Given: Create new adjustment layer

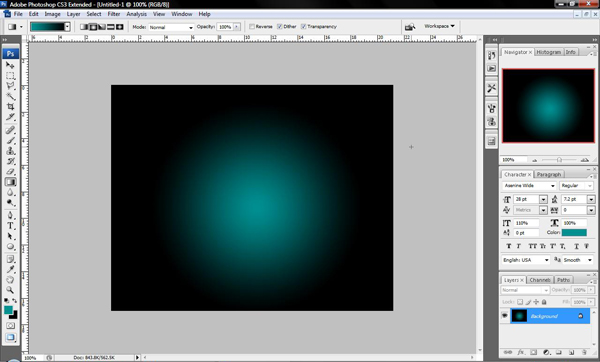Looking at the screenshot, I should click(546, 352).
